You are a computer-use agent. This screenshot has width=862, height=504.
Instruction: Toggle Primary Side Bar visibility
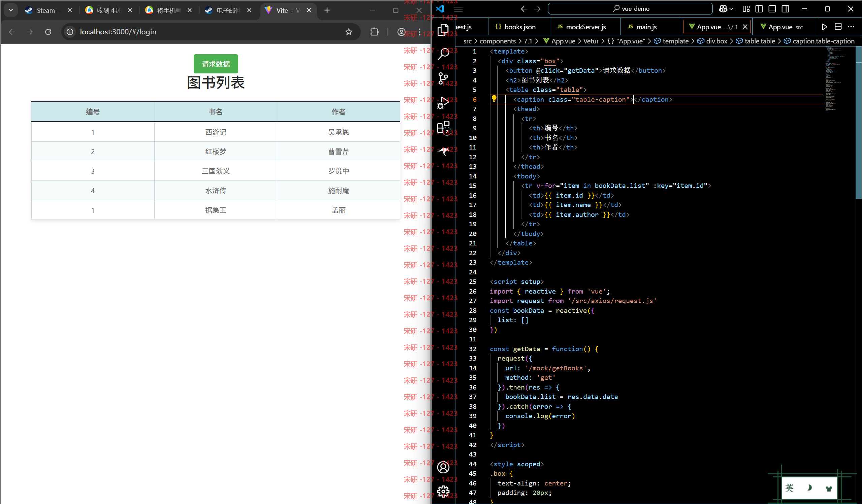tap(759, 9)
